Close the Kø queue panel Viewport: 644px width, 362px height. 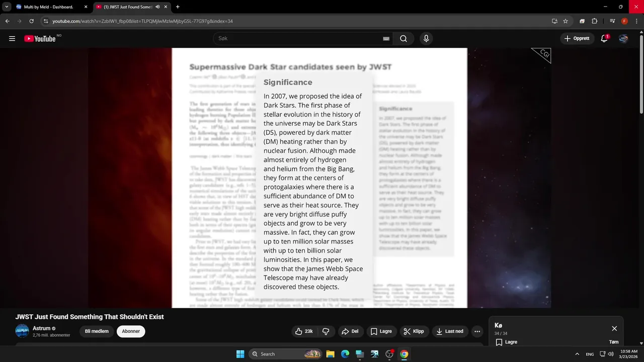pyautogui.click(x=614, y=328)
